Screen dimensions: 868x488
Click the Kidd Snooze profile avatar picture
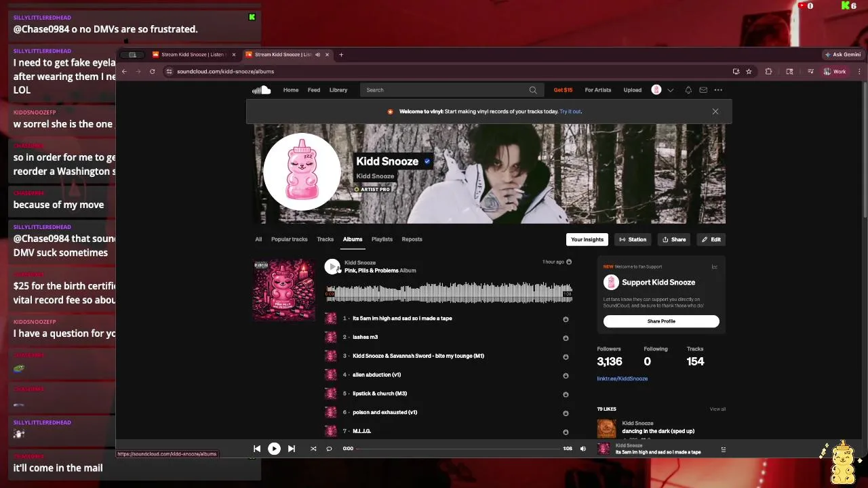(302, 172)
